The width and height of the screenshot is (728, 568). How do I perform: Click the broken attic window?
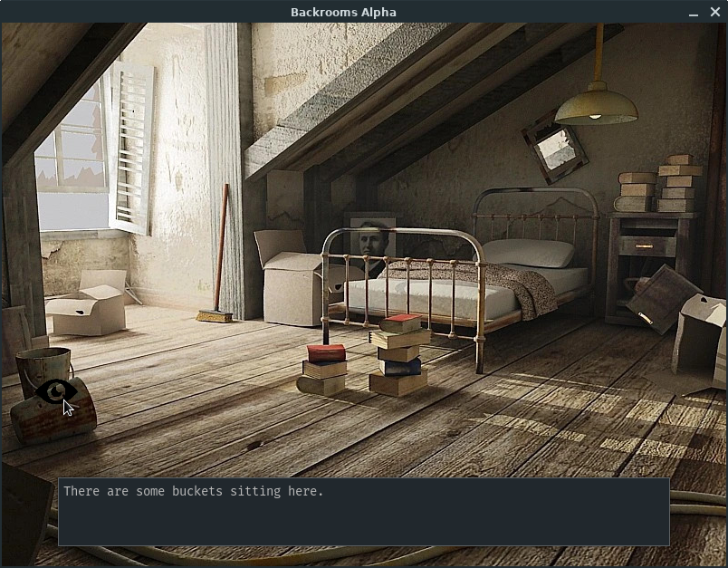72,153
